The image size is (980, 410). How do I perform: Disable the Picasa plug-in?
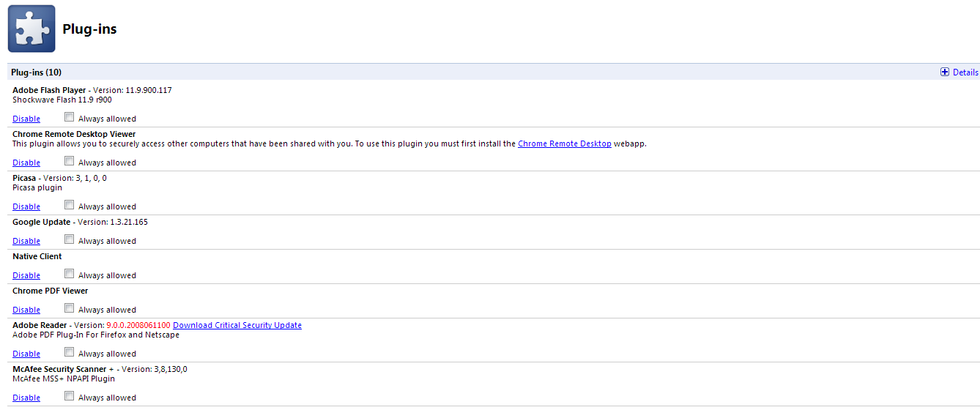point(26,206)
